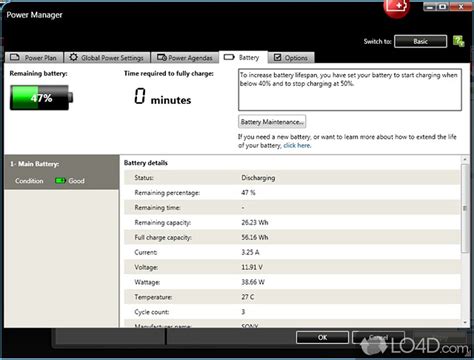Click the '27 C' temperature value
Viewport: 474px width, 360px height.
point(248,297)
